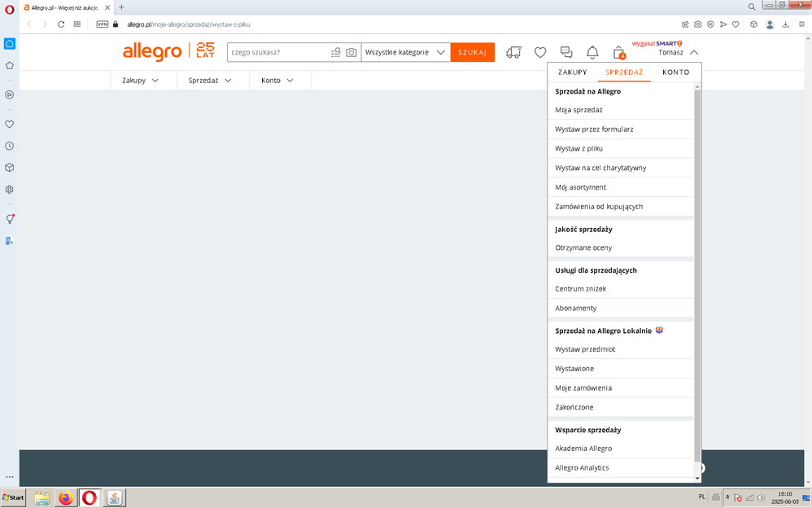Open Wystaw przedmiot link
This screenshot has height=508, width=812.
(621, 349)
